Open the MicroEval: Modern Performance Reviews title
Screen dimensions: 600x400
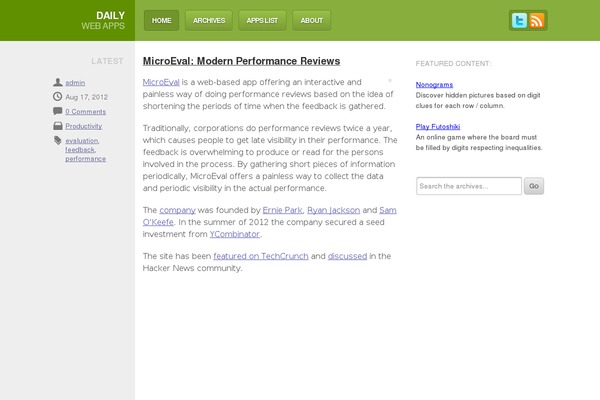tap(241, 61)
